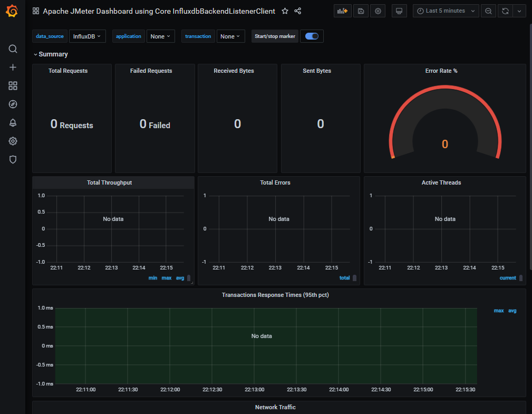The width and height of the screenshot is (532, 414).
Task: Click the data_source variable label
Action: pyautogui.click(x=50, y=36)
